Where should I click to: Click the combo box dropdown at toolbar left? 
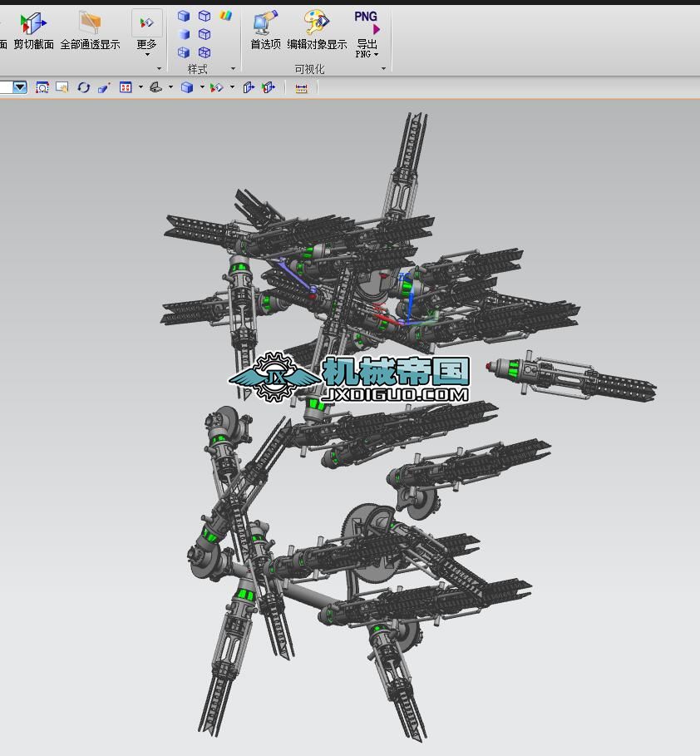[19, 87]
